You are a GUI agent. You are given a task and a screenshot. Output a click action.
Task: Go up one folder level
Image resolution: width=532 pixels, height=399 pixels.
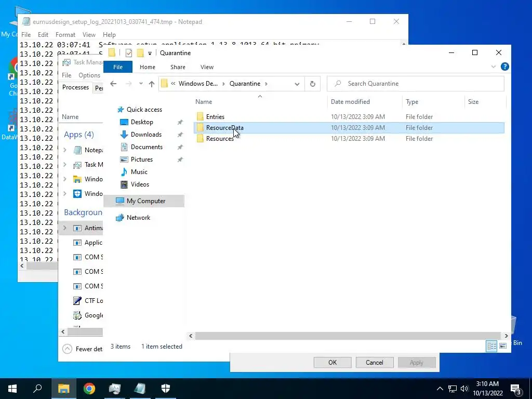(x=151, y=84)
